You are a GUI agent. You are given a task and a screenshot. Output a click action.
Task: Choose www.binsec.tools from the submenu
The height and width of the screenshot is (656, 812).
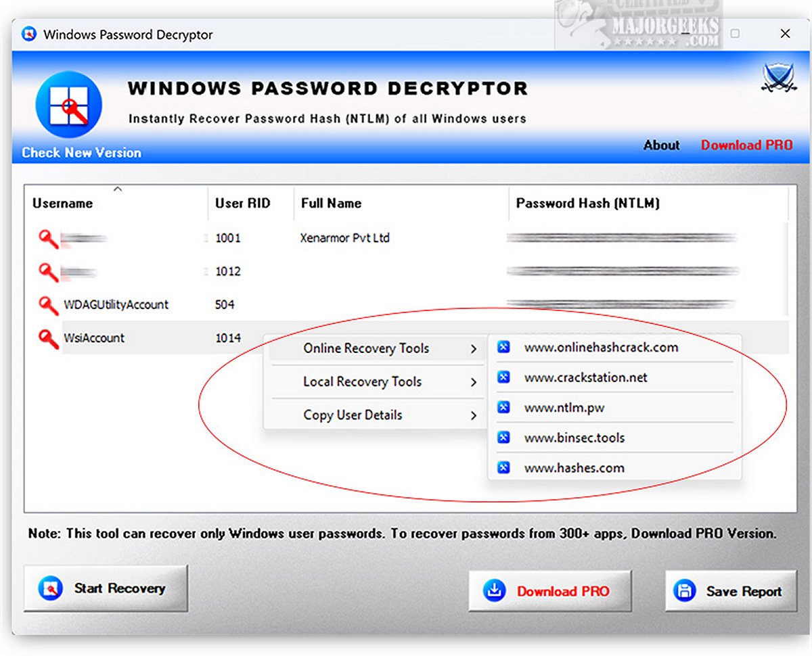coord(614,438)
